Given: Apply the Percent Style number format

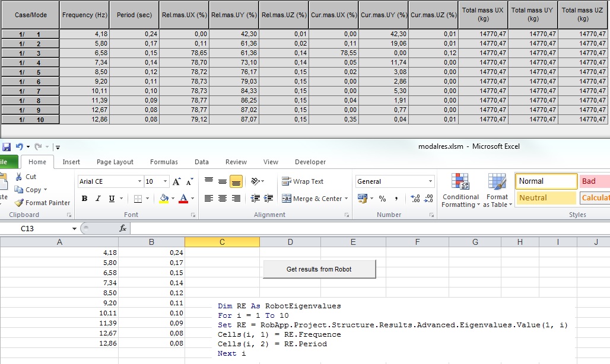Looking at the screenshot, I should [x=382, y=199].
